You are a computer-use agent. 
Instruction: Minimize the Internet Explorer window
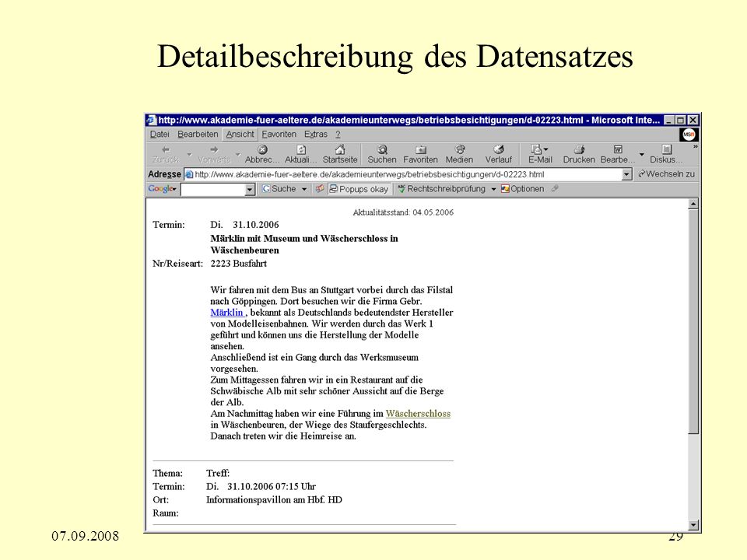click(670, 120)
